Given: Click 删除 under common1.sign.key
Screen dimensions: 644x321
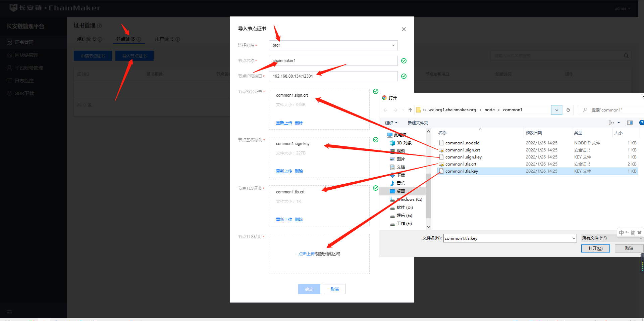Looking at the screenshot, I should pos(299,171).
